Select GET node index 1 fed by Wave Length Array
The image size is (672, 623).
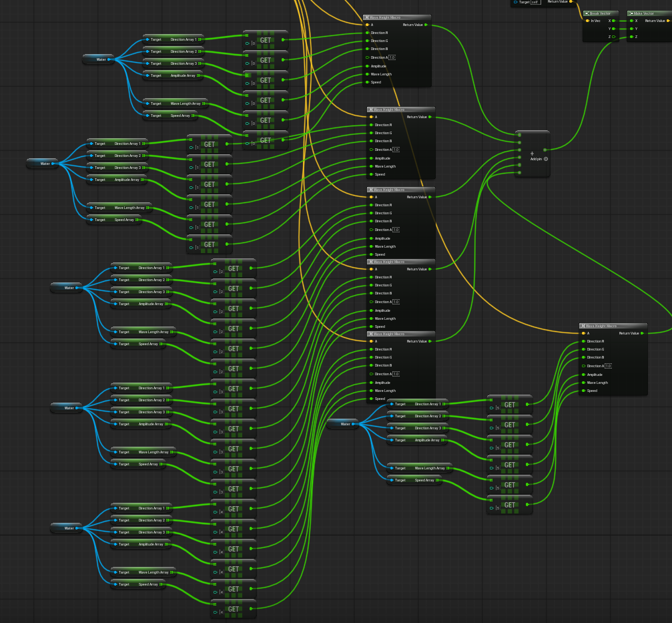(209, 224)
